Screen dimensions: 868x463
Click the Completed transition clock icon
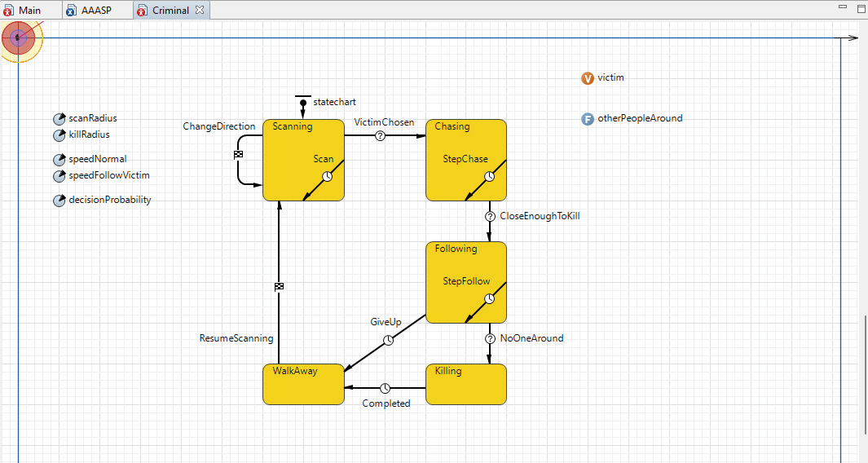pyautogui.click(x=386, y=388)
